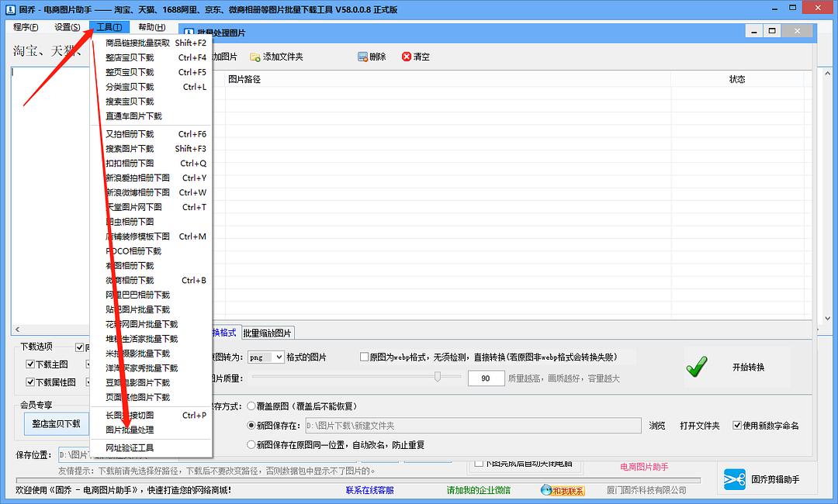Click the 浏览 browse button
Screen dimensions: 838x504
tap(657, 426)
